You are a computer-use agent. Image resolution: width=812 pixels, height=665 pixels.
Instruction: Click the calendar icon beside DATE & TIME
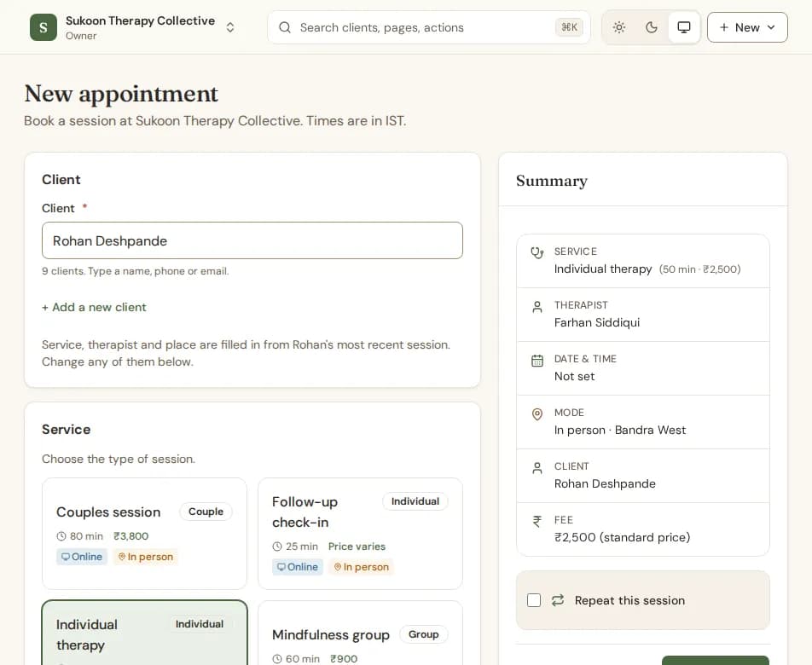pos(537,361)
